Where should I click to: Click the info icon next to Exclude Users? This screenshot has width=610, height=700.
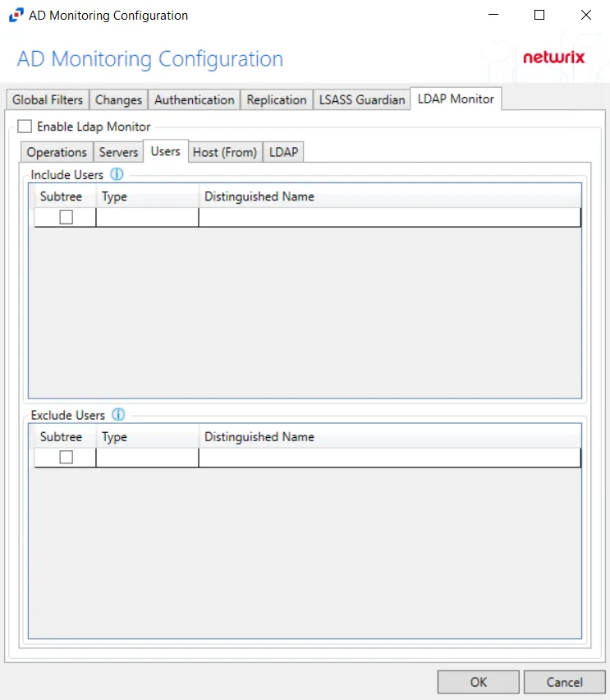pos(118,414)
